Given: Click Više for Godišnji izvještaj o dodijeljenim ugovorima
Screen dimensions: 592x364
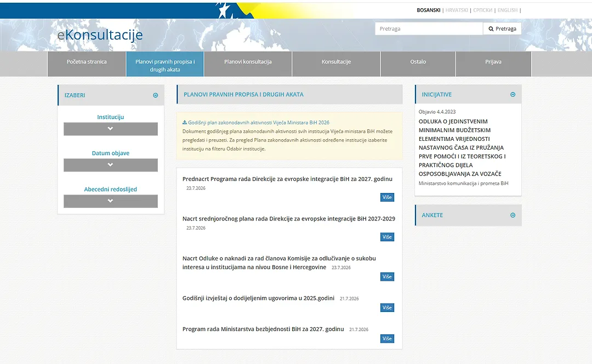Looking at the screenshot, I should 387,308.
